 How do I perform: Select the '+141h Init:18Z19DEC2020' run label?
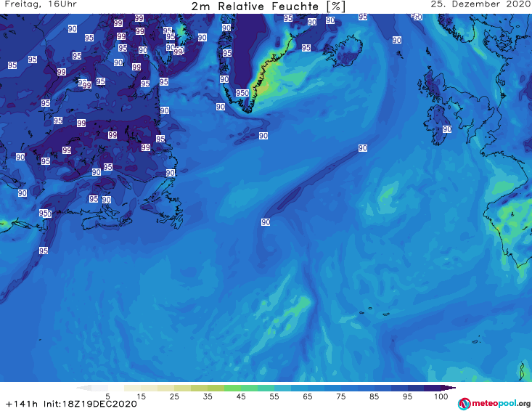72,404
